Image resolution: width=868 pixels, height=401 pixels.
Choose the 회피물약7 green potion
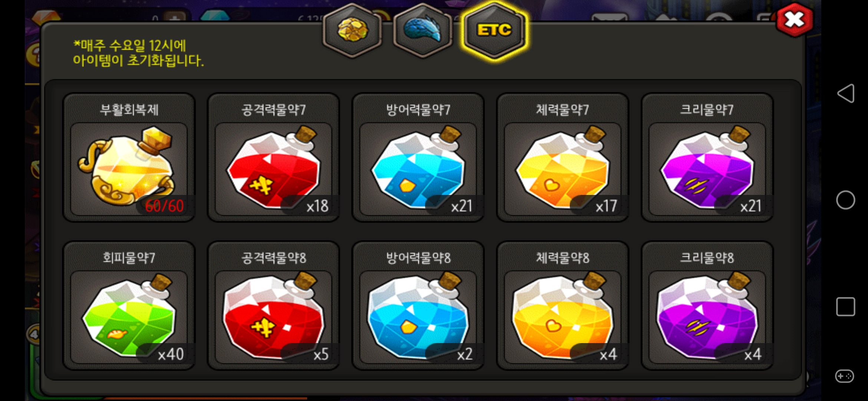click(x=129, y=306)
